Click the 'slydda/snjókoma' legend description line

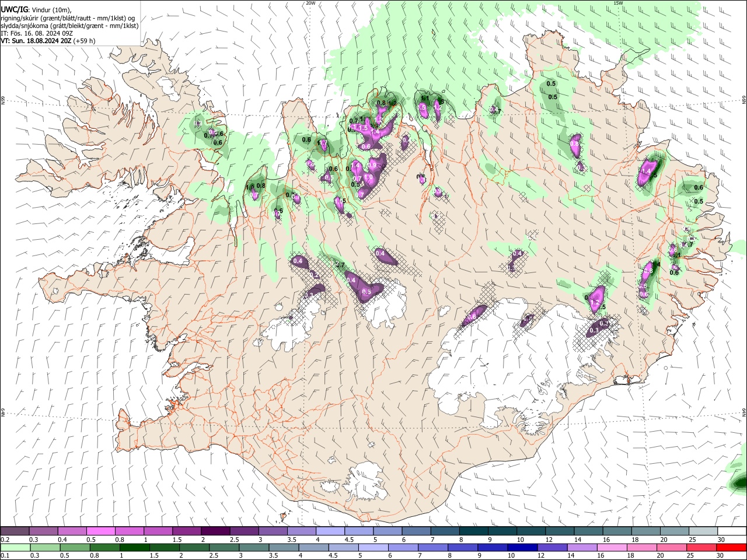click(69, 26)
